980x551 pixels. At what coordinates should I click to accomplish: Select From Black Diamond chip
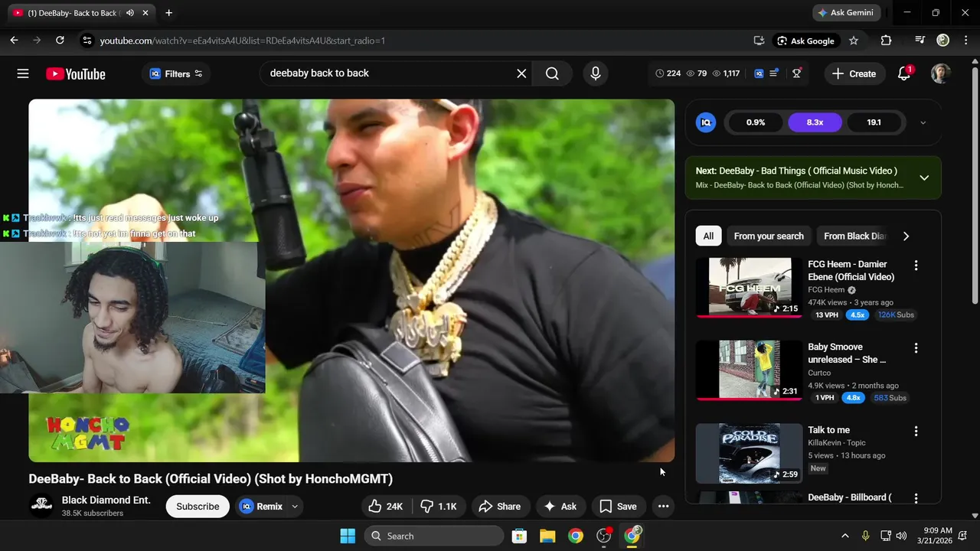[x=854, y=236]
